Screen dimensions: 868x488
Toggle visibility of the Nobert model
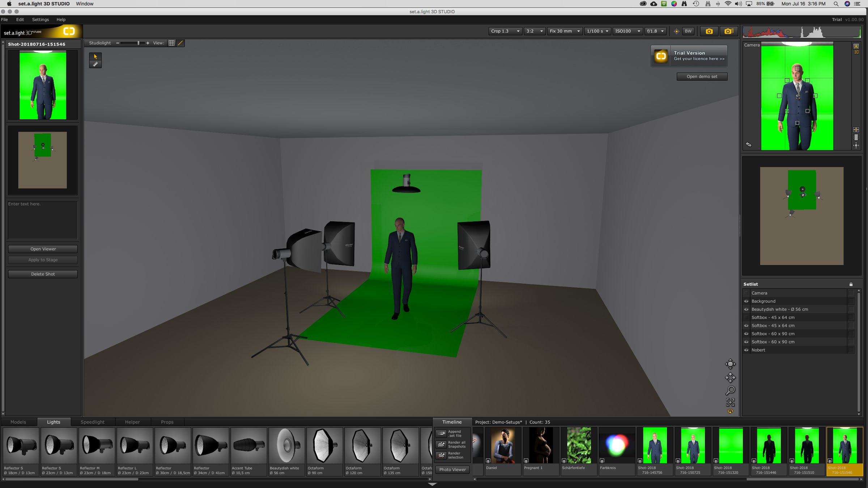point(746,350)
